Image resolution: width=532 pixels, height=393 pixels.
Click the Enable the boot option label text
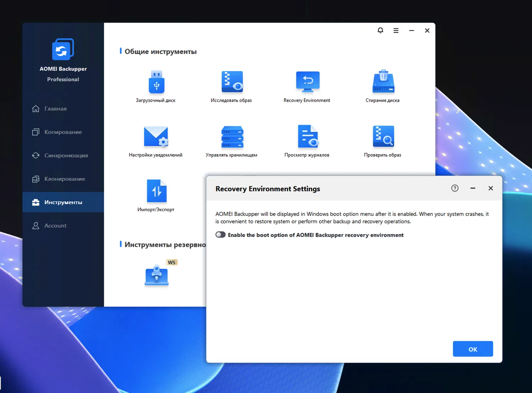pyautogui.click(x=316, y=235)
